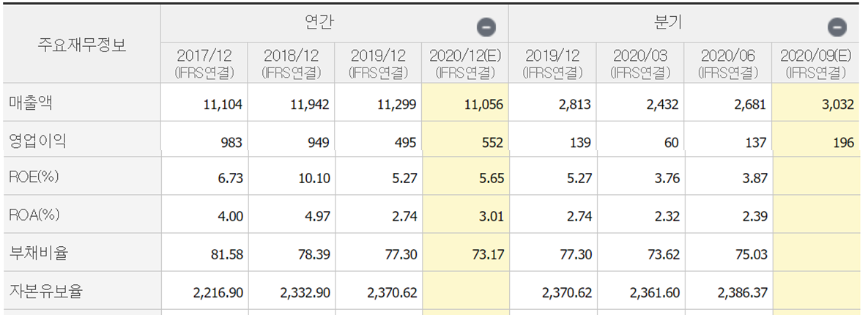Click the 자본유보율 value 2,216.90

click(x=219, y=293)
